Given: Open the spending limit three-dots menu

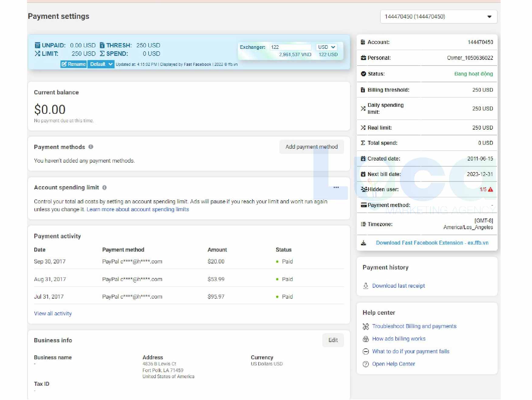Looking at the screenshot, I should [336, 187].
